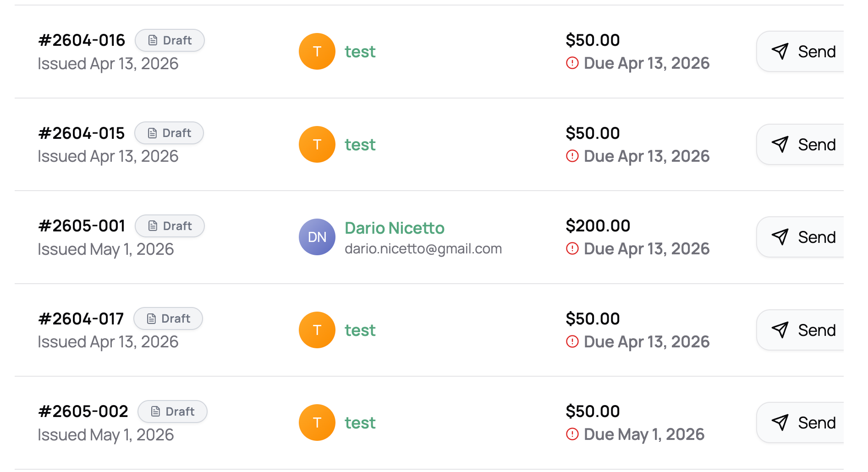The width and height of the screenshot is (868, 472).
Task: Open the test client link on invoice #2604-016
Action: (x=360, y=52)
